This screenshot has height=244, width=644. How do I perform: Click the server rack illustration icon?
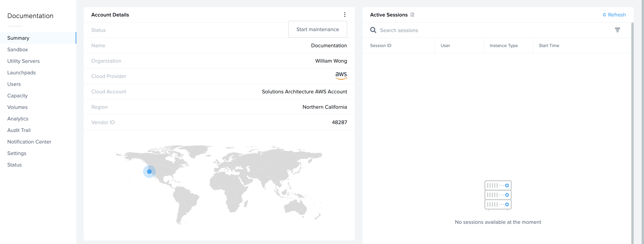pos(498,195)
